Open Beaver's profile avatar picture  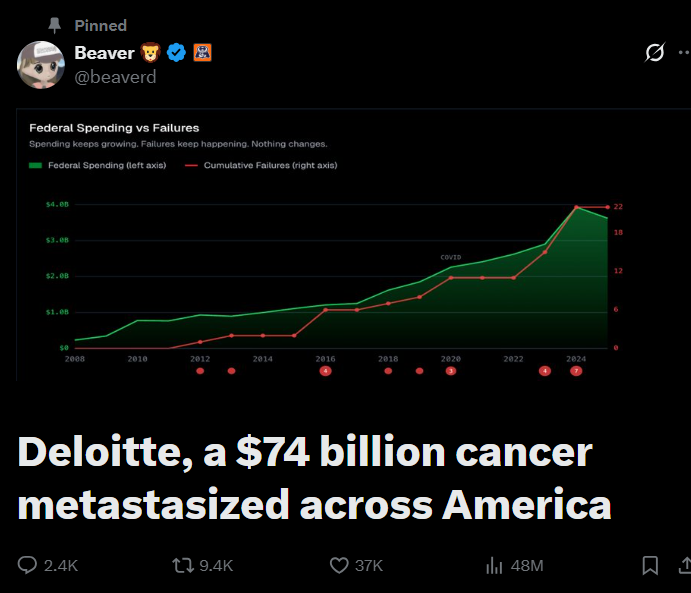point(41,65)
